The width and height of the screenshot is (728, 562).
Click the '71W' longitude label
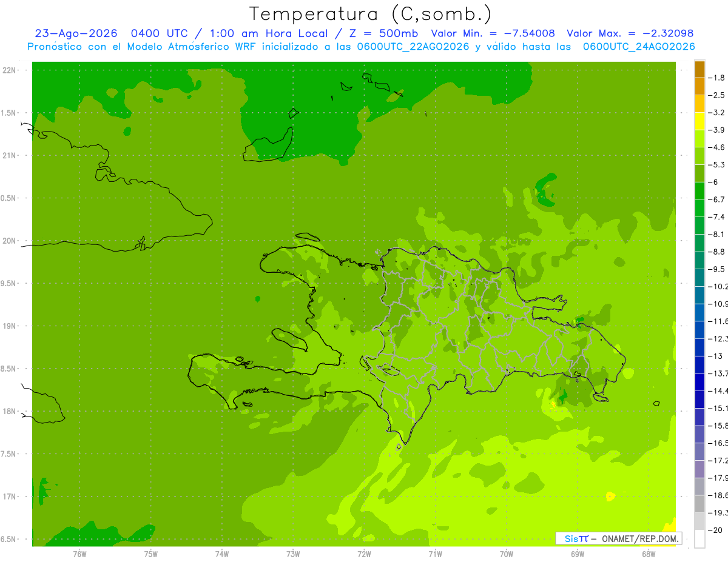[435, 554]
